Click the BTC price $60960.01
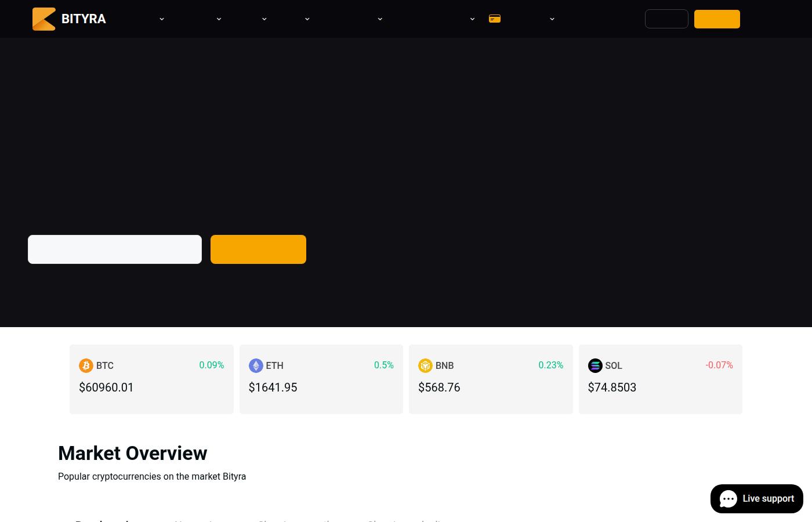Screen dimensions: 812x522 click(x=106, y=387)
